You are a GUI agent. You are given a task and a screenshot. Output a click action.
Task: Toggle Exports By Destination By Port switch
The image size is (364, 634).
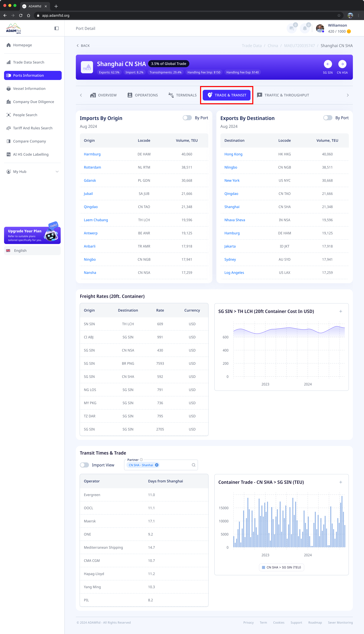point(327,118)
